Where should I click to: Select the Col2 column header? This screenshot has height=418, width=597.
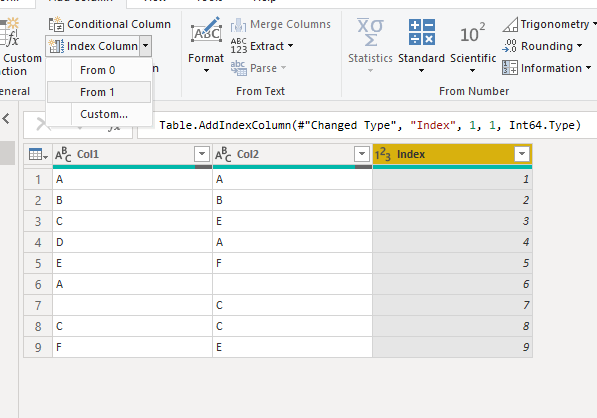point(292,155)
